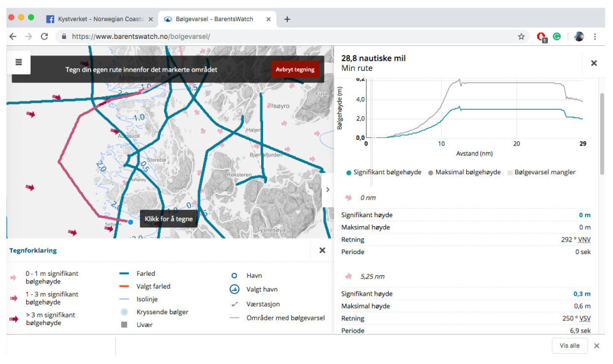Viewport: 613px width, 364px height.
Task: Click the Valgt farled orange line swatch
Action: tap(124, 286)
